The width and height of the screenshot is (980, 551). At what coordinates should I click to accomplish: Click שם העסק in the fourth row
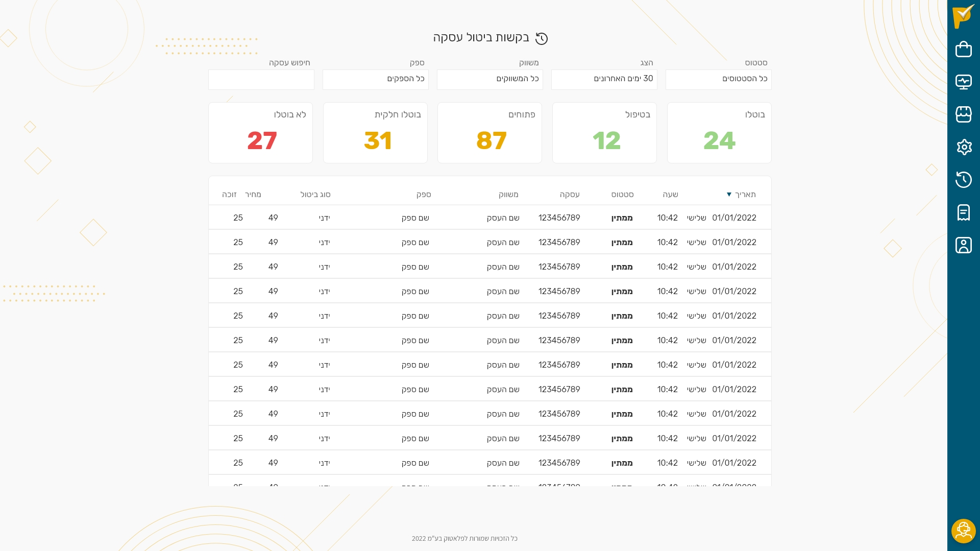pyautogui.click(x=503, y=292)
